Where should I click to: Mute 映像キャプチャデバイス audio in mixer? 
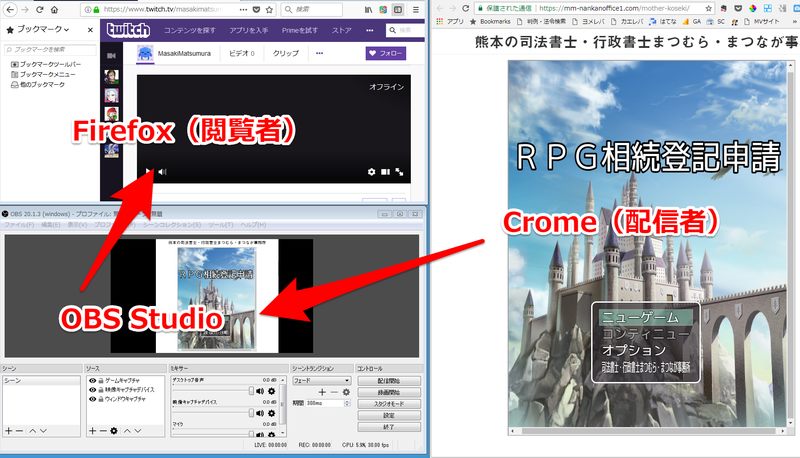[260, 413]
